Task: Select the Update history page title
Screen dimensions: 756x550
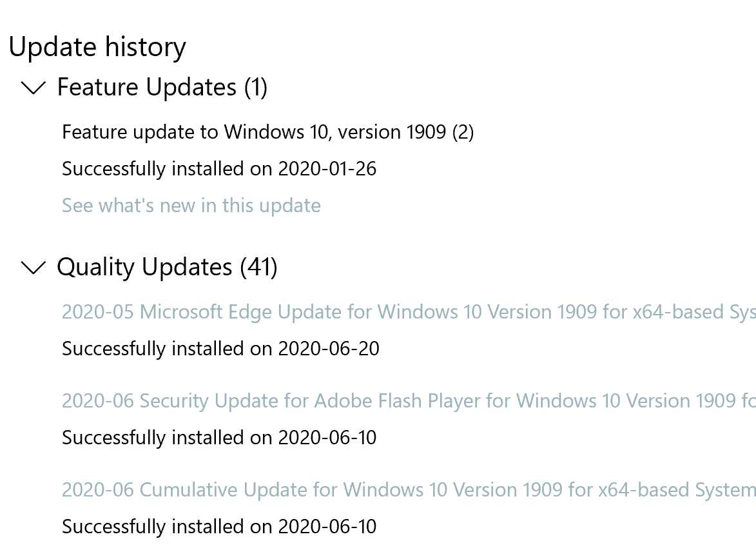Action: click(x=97, y=47)
